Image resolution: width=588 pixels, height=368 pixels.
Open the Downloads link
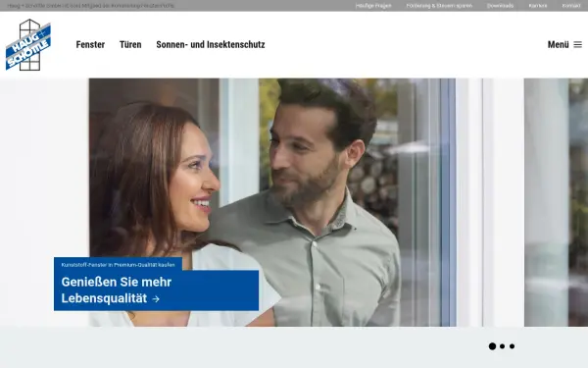click(500, 6)
